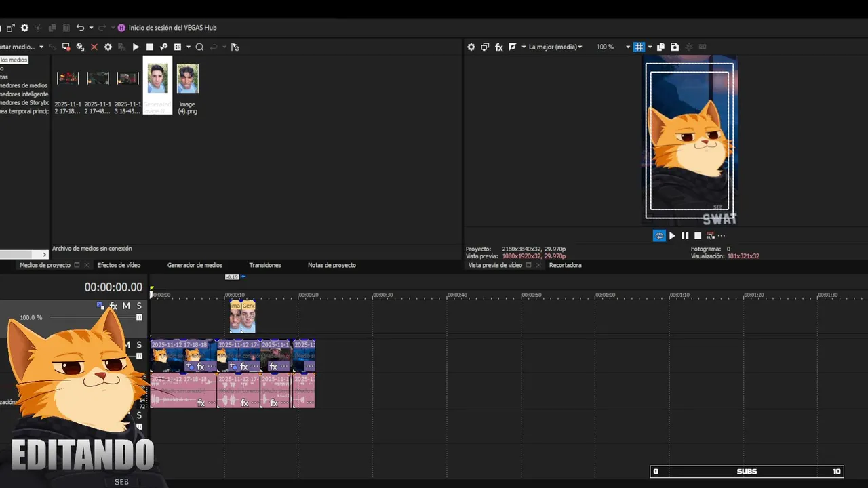
Task: Switch to Vista previa de vídeo tab
Action: click(495, 265)
